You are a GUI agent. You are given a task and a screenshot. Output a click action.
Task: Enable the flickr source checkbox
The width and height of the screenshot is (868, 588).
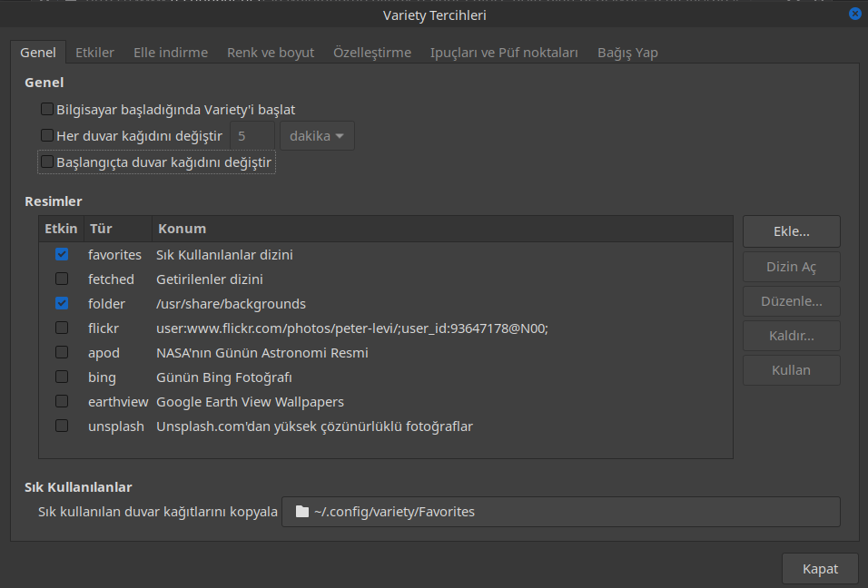62,328
